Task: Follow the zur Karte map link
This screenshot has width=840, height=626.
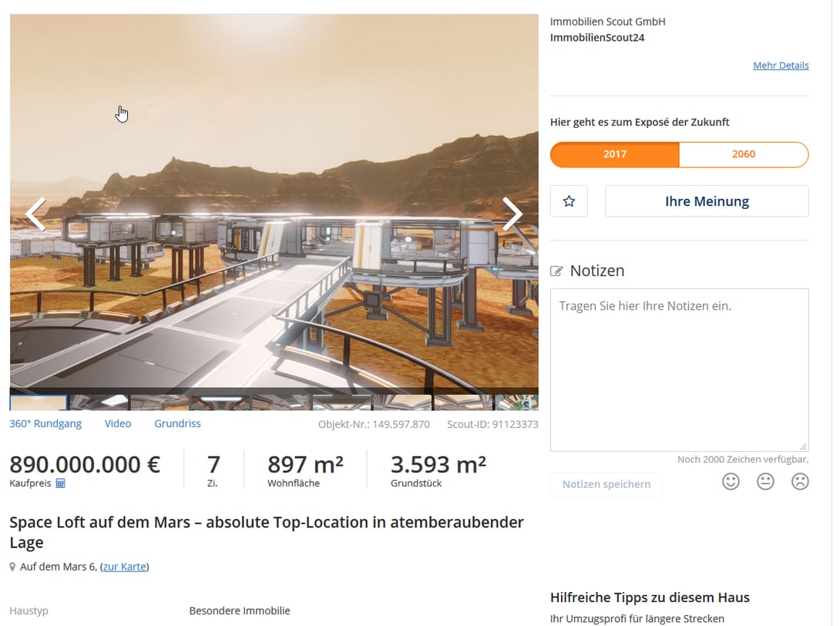Action: [125, 567]
